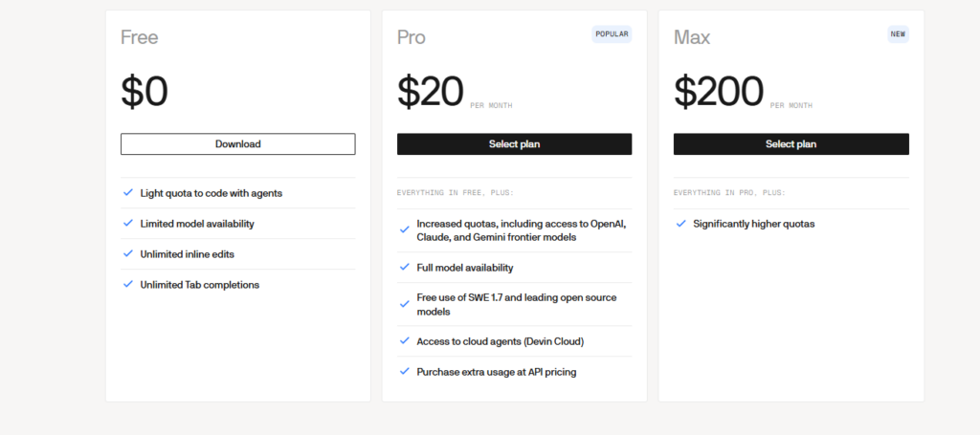Click the NEW badge on Max card
The image size is (980, 435).
[898, 34]
